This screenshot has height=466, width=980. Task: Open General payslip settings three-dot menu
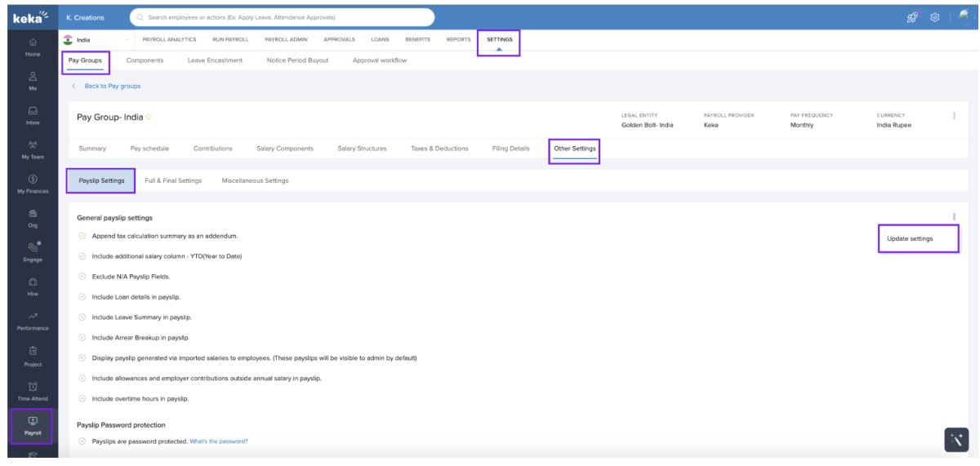pos(954,217)
